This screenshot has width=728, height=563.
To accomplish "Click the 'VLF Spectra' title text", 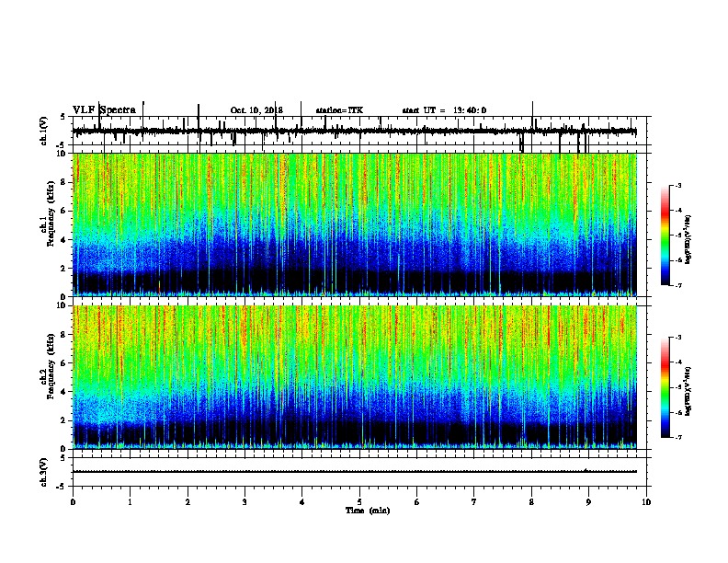I will coord(104,110).
